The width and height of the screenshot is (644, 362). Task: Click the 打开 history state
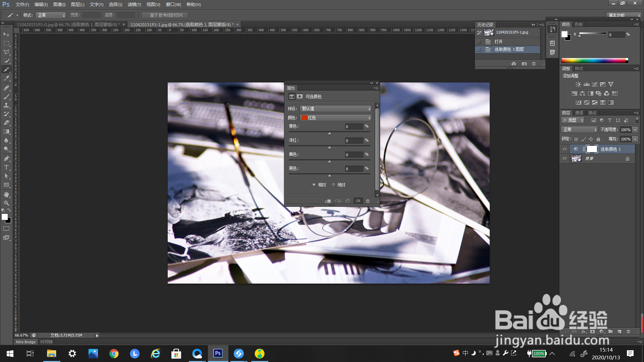[x=498, y=42]
